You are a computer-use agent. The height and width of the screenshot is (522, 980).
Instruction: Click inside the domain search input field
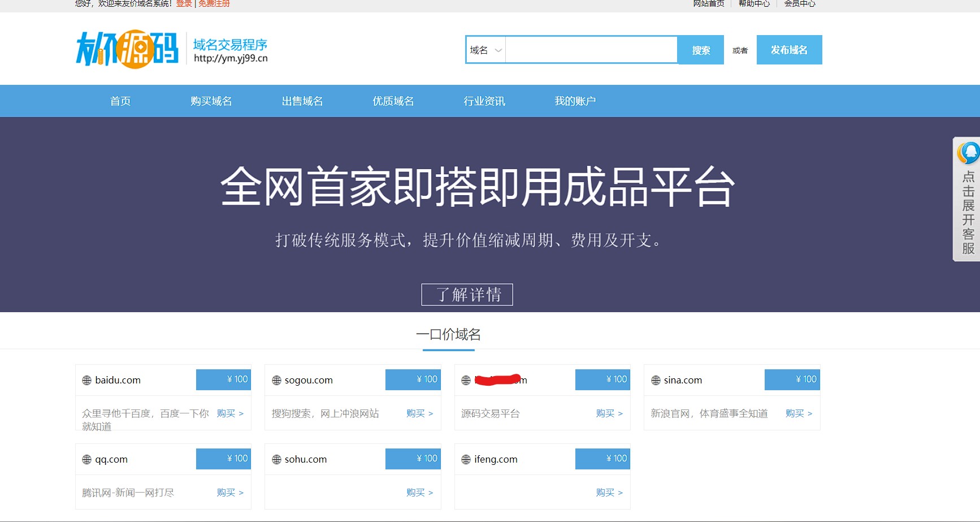click(x=591, y=50)
